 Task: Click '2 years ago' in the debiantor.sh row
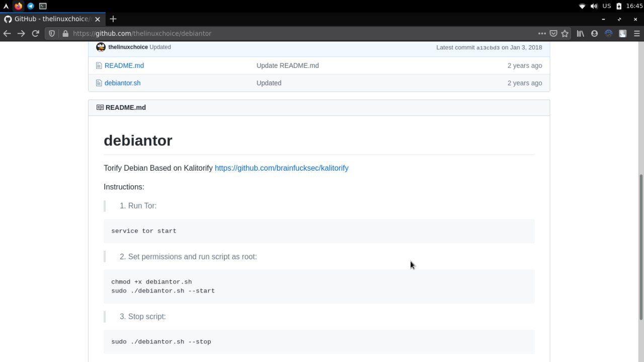(x=525, y=83)
